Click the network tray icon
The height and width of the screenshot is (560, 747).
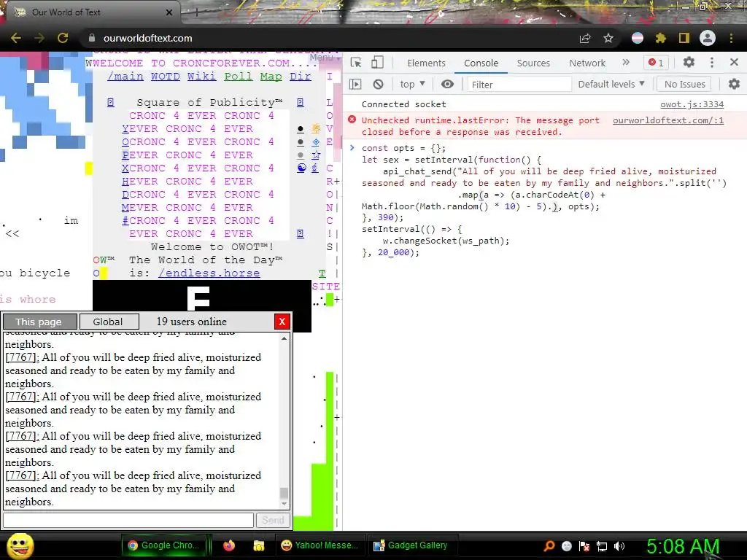tap(602, 546)
